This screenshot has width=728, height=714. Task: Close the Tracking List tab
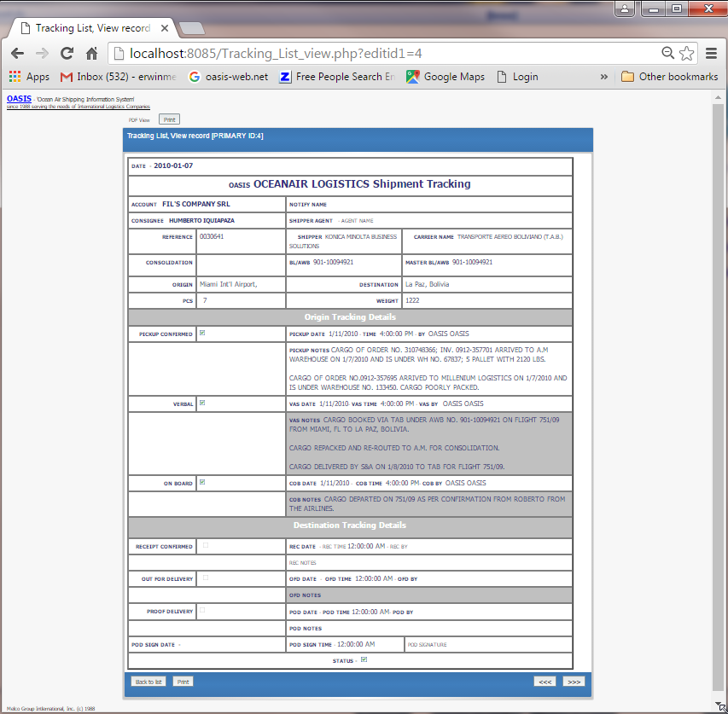165,28
